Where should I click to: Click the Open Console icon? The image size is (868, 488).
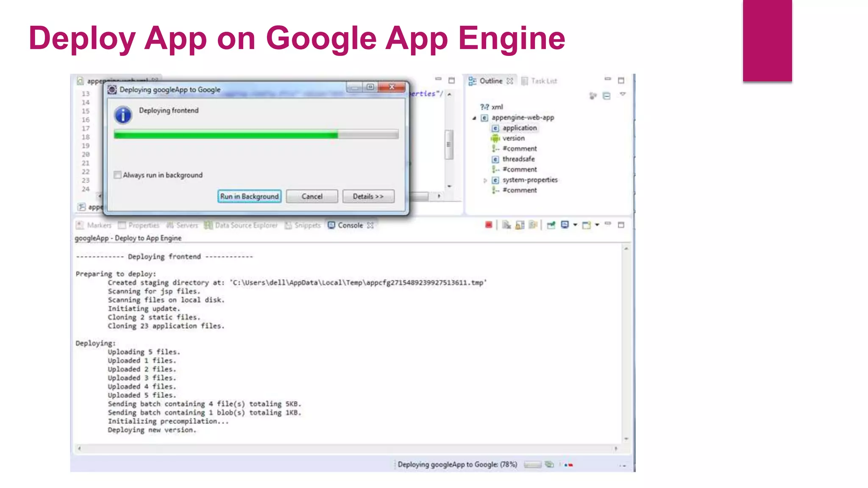[x=587, y=225]
